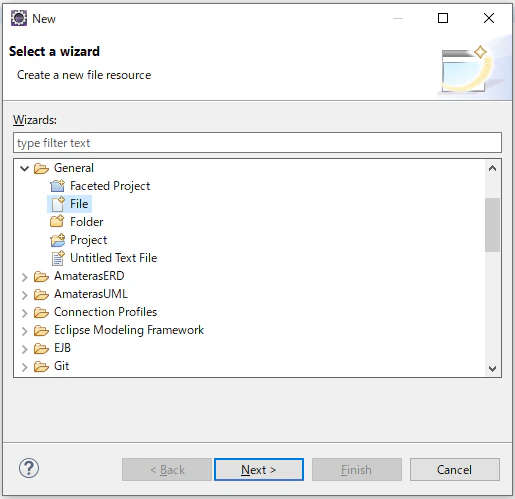Select the Untitled Text File entry
This screenshot has height=499, width=515.
tap(113, 258)
